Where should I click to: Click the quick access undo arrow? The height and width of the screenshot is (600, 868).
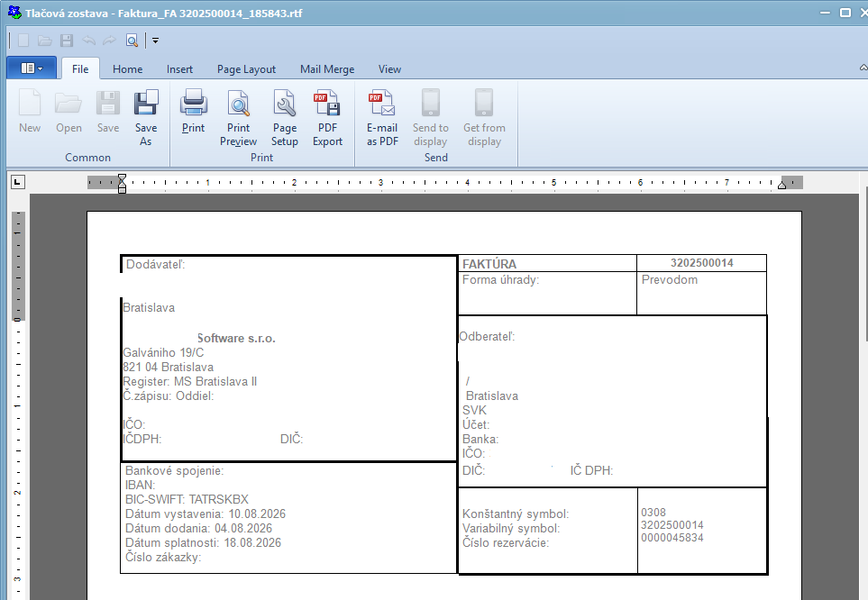tap(88, 41)
